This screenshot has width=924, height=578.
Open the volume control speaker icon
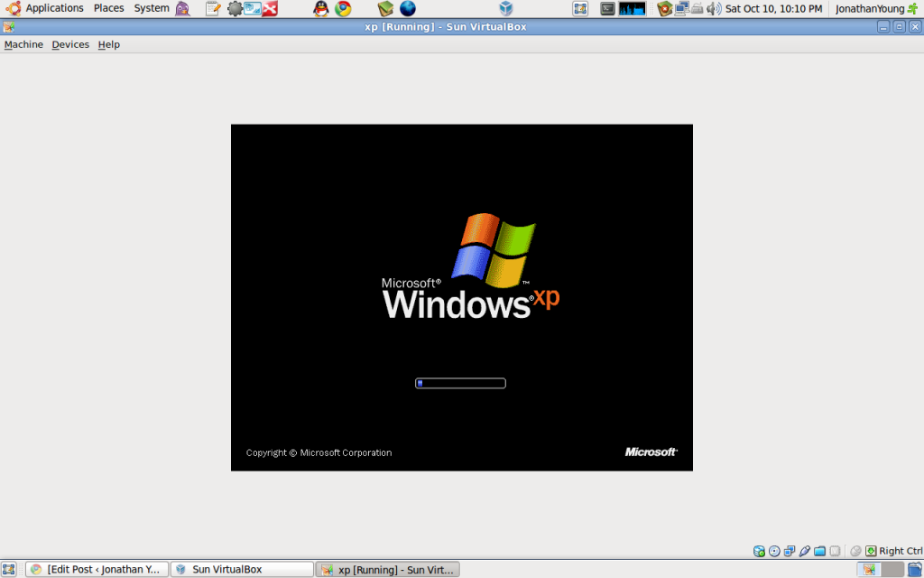tap(714, 8)
